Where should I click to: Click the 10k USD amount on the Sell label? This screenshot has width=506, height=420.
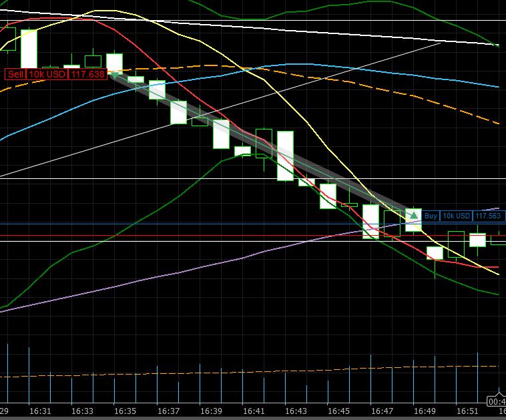pos(47,74)
